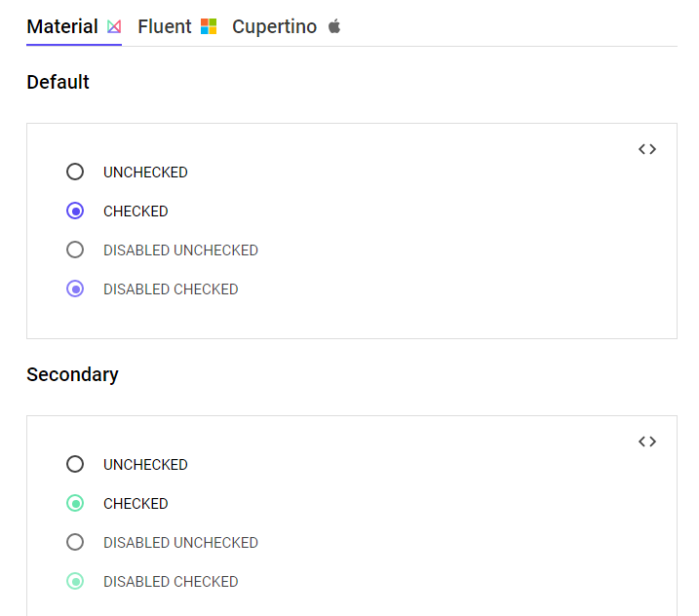
Task: Click the Cupertino Apple logo icon
Action: pos(334,26)
